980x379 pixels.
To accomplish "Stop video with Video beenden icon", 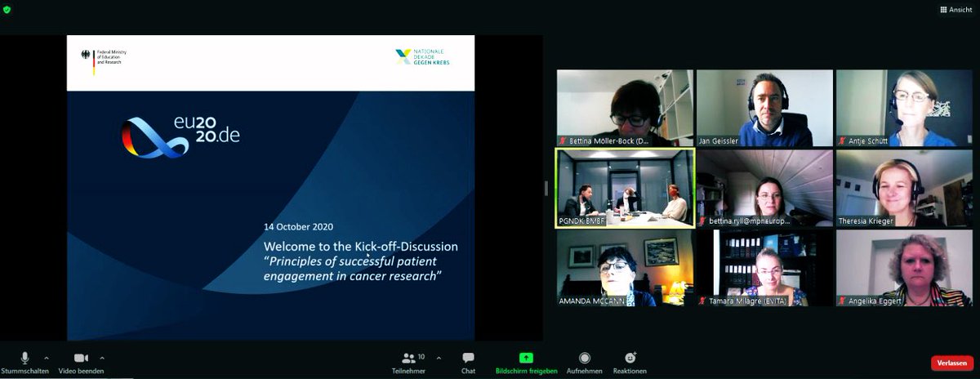I will 81,358.
